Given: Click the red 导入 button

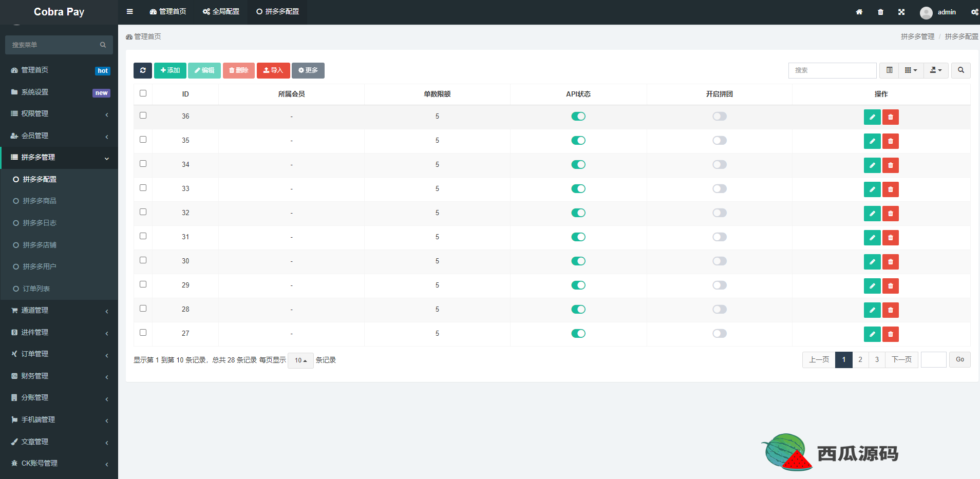Looking at the screenshot, I should click(x=273, y=70).
